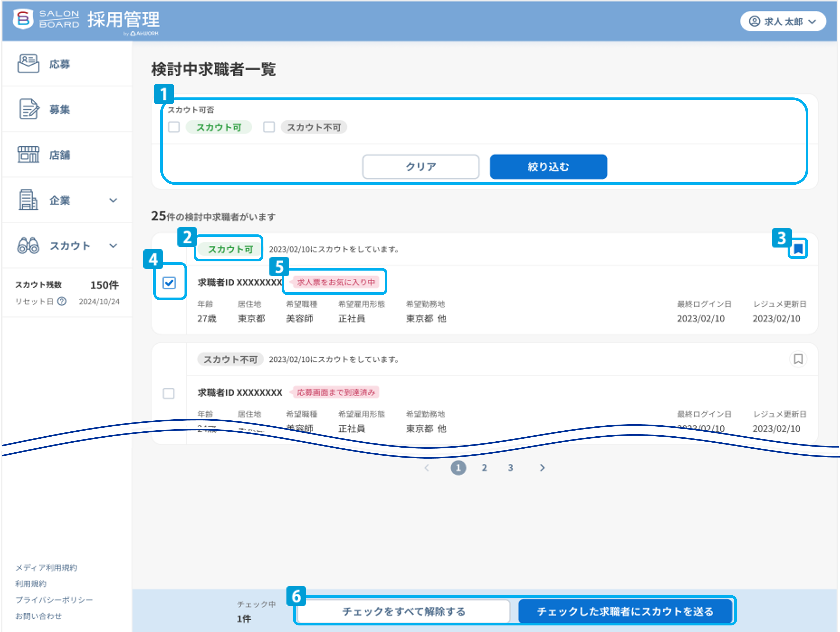The image size is (840, 632).
Task: Click the 募集 document pencil icon
Action: (29, 109)
